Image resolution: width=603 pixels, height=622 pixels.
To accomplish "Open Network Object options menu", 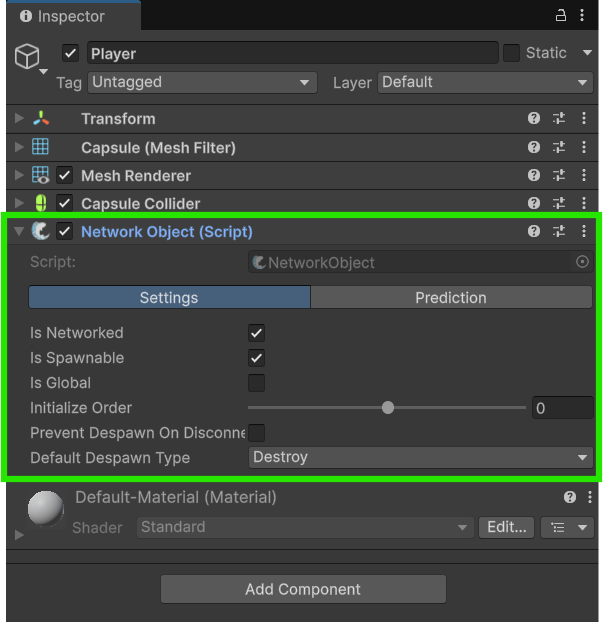I will [584, 231].
